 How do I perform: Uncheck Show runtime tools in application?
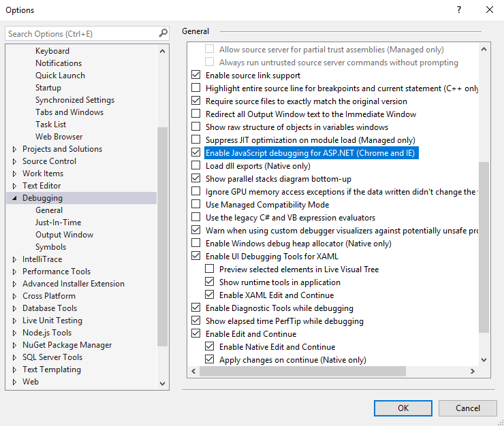coord(210,282)
